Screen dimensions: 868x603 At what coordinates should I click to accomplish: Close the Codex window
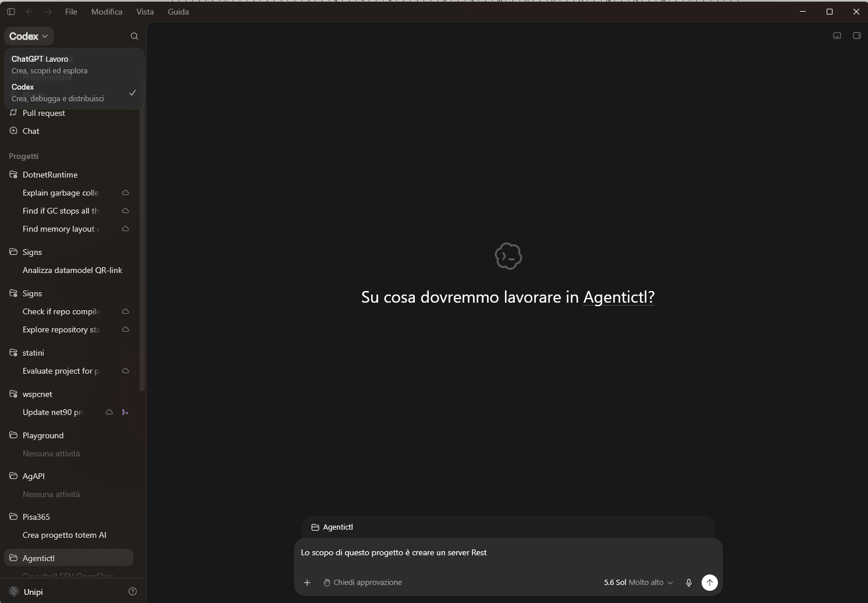pos(856,12)
